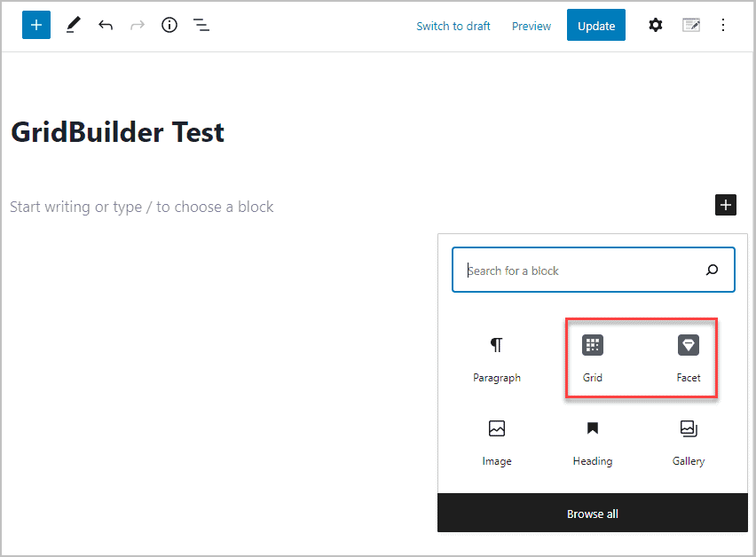Insert the Grid block
The image size is (756, 557).
pos(593,358)
